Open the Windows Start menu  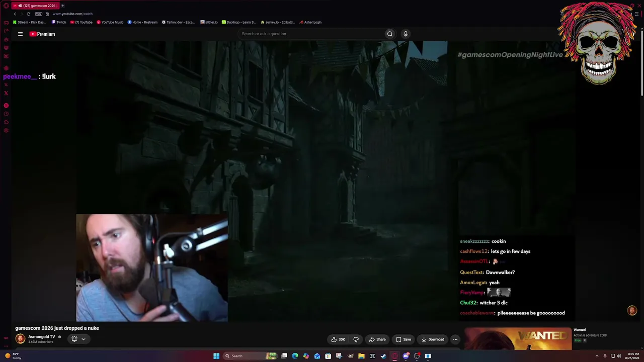[x=216, y=356]
